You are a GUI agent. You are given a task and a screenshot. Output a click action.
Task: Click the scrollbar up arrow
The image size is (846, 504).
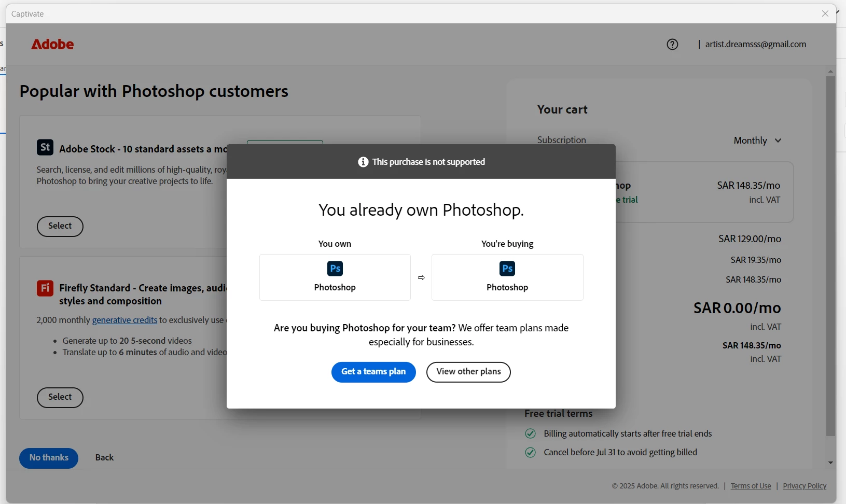[x=830, y=71]
